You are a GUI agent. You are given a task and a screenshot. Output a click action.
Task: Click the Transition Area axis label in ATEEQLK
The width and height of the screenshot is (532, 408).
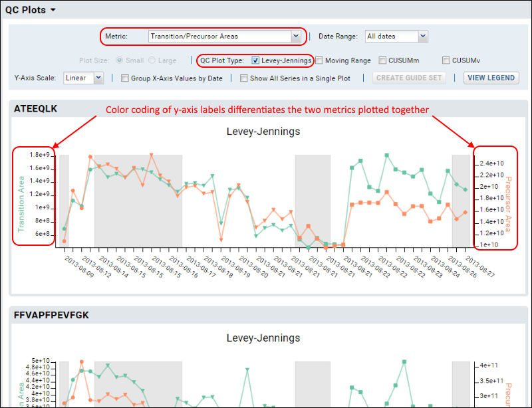coord(21,204)
